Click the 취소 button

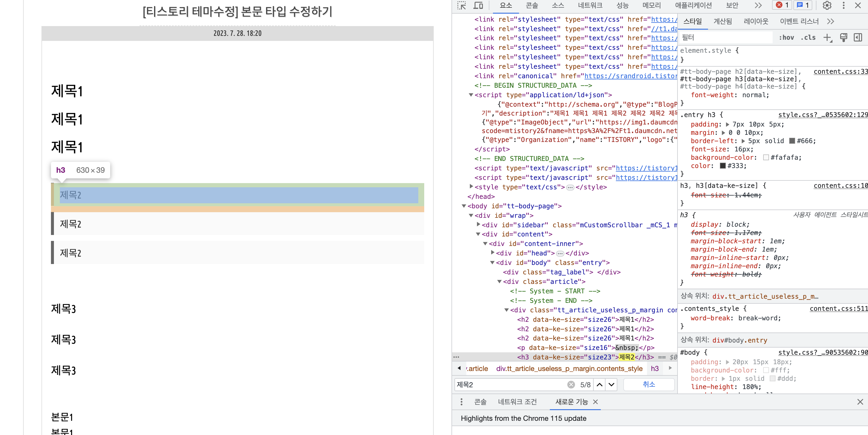(x=649, y=384)
